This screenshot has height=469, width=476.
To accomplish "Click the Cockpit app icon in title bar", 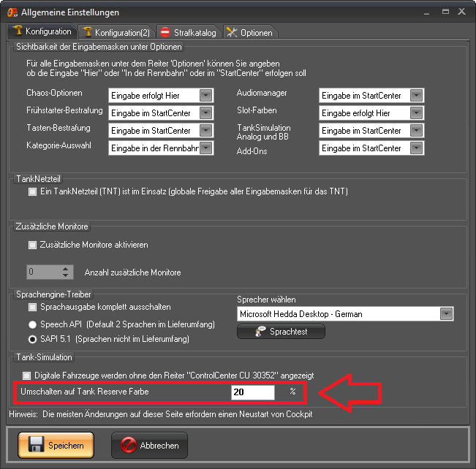I will 12,12.
